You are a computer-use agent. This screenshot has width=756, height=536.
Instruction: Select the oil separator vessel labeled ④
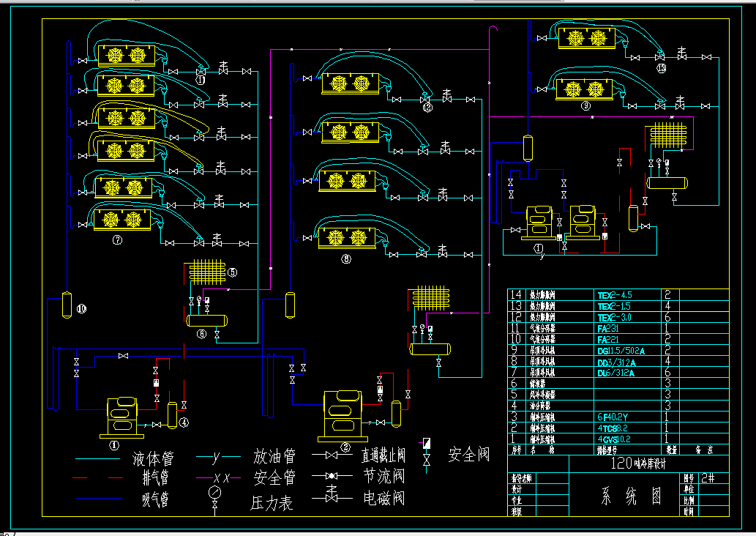pyautogui.click(x=172, y=415)
